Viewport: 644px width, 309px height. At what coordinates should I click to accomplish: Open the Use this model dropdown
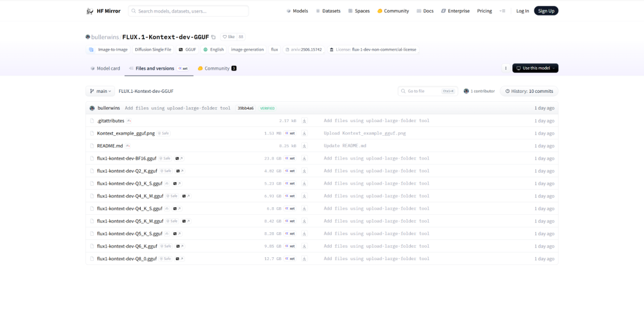(535, 68)
